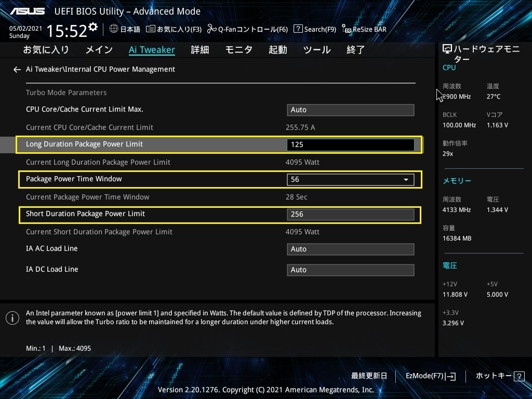Click CPU Core/Cache Current Limit Max. field
This screenshot has width=532, height=399.
pyautogui.click(x=351, y=110)
